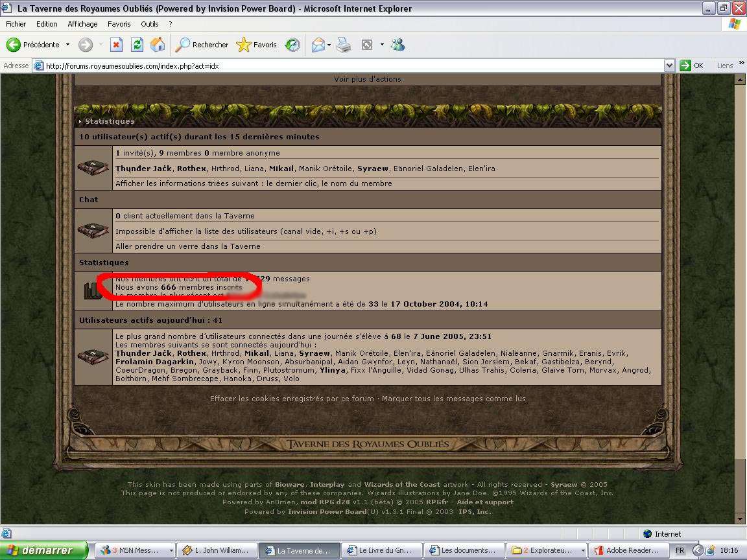
Task: Open the Affichage menu
Action: pyautogui.click(x=82, y=24)
